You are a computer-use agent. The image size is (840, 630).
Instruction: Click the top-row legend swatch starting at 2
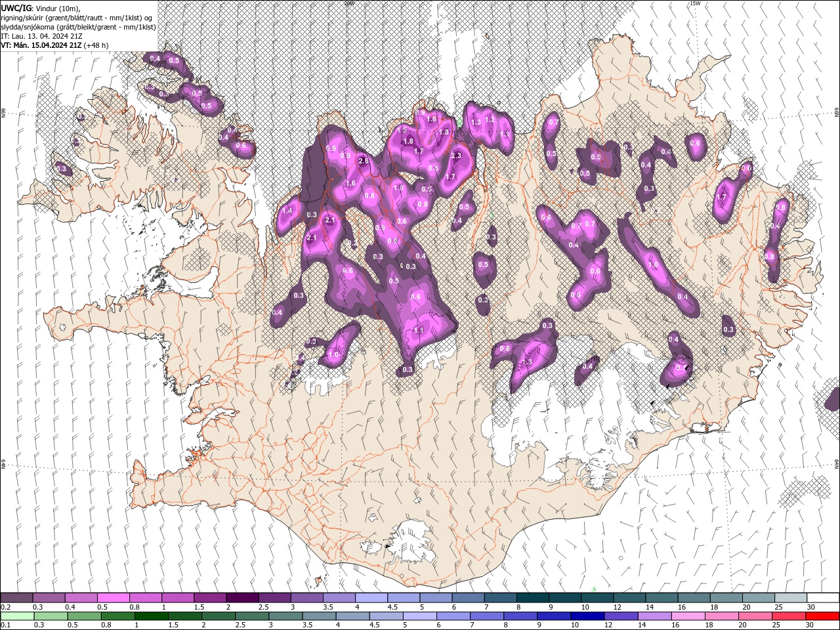[x=241, y=598]
